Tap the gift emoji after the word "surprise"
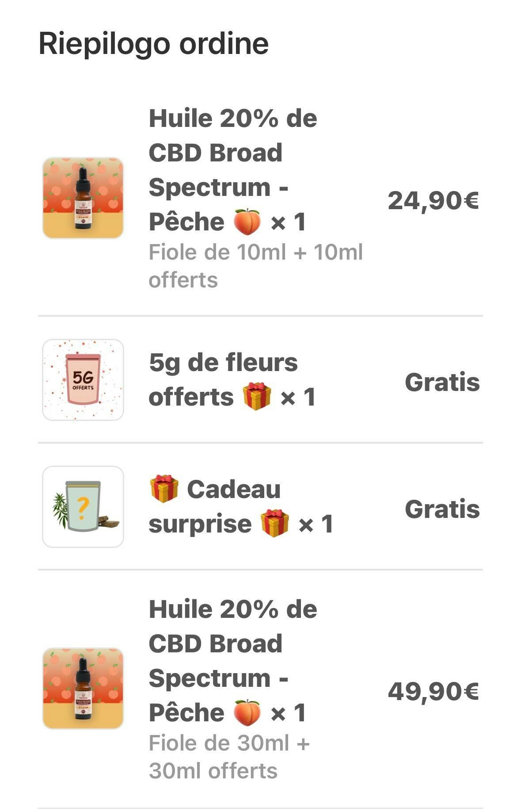 274,523
